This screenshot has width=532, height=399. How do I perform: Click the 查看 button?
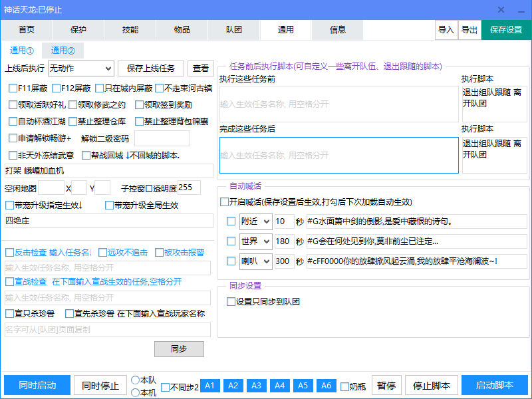point(201,68)
